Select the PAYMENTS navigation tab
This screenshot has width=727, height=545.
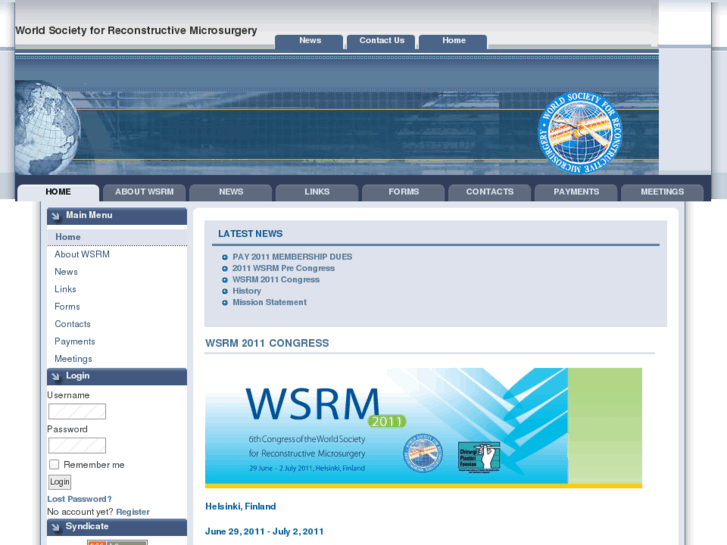click(576, 192)
